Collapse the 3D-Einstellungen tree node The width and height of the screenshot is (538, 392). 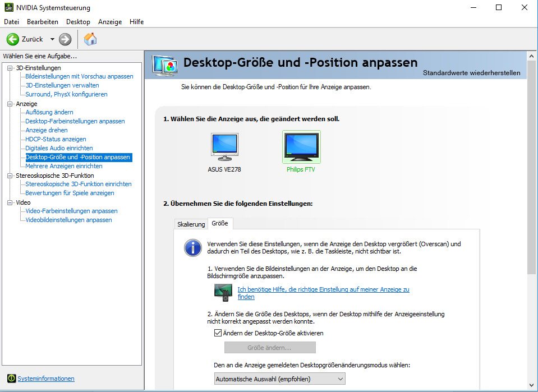pyautogui.click(x=10, y=68)
